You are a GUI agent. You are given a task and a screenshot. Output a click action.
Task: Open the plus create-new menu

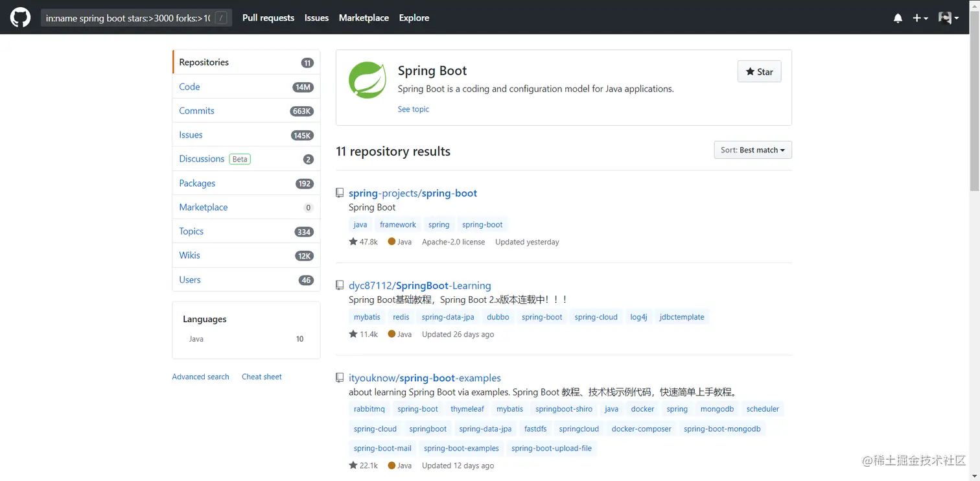click(920, 18)
